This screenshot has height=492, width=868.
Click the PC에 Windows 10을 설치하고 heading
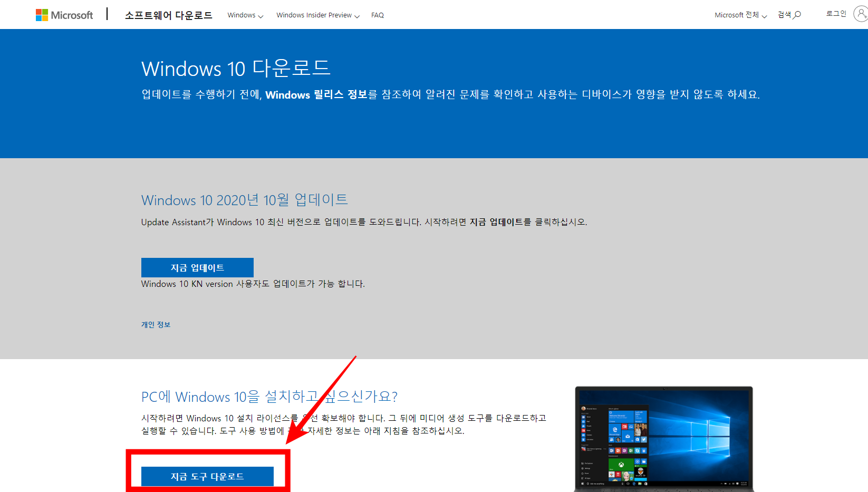point(269,396)
